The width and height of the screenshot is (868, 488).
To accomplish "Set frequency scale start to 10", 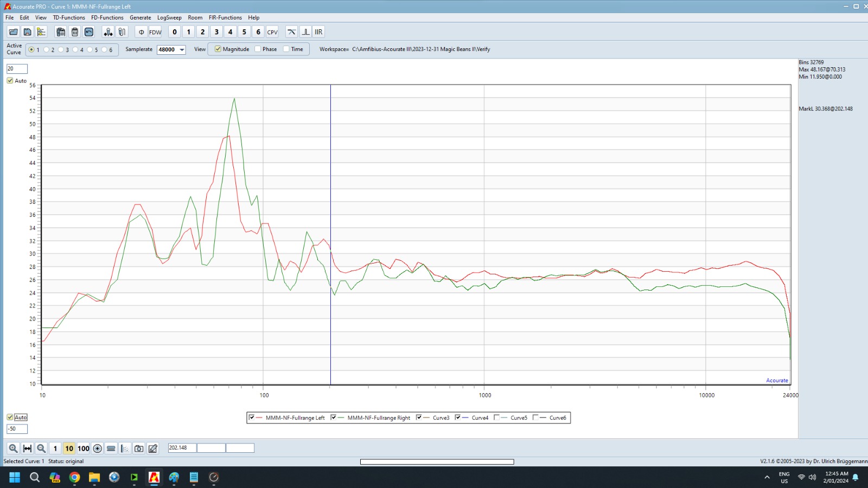I will [x=69, y=448].
